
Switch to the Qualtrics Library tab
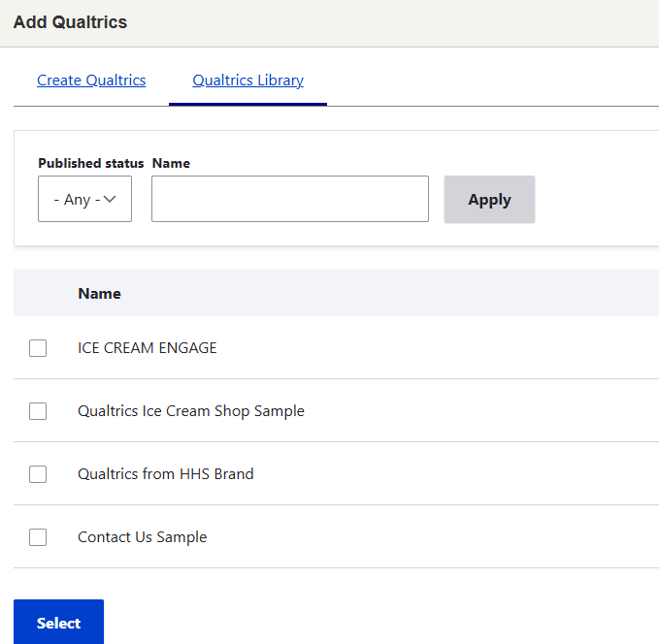tap(247, 80)
